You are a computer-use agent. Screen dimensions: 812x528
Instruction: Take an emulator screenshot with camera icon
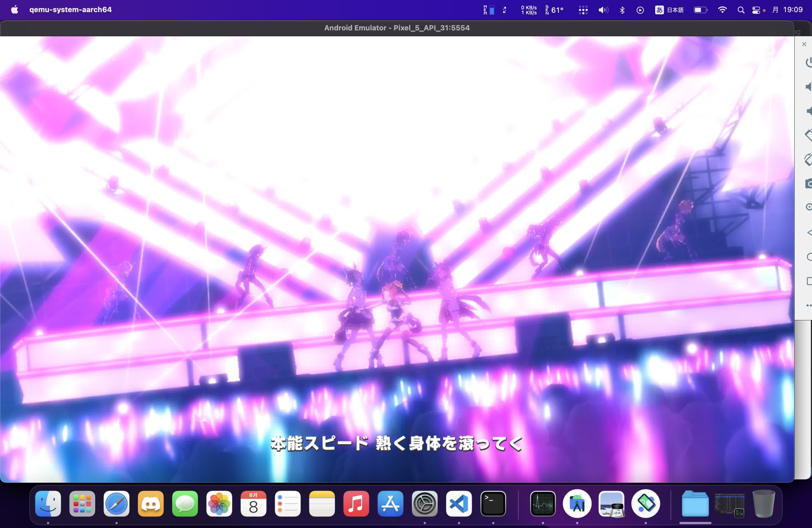[x=809, y=184]
